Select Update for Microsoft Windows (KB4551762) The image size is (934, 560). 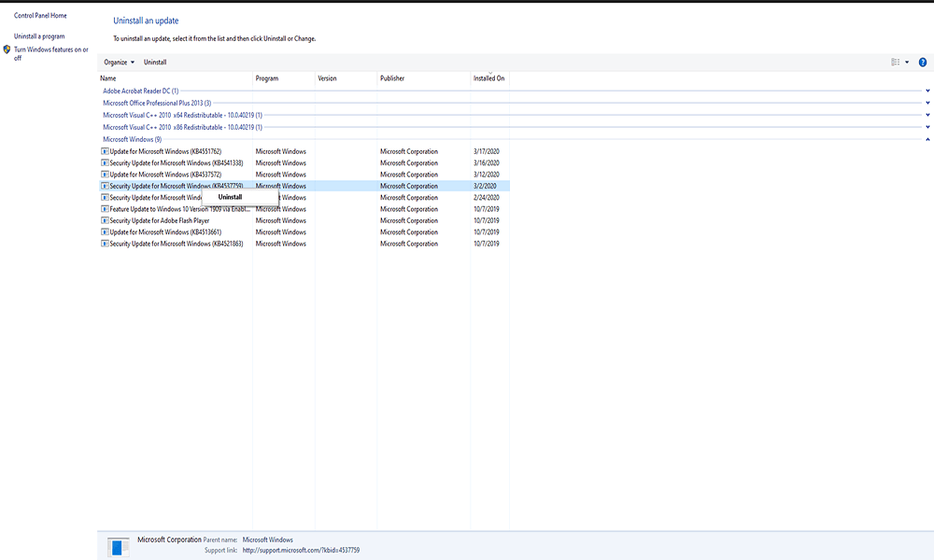(x=165, y=151)
